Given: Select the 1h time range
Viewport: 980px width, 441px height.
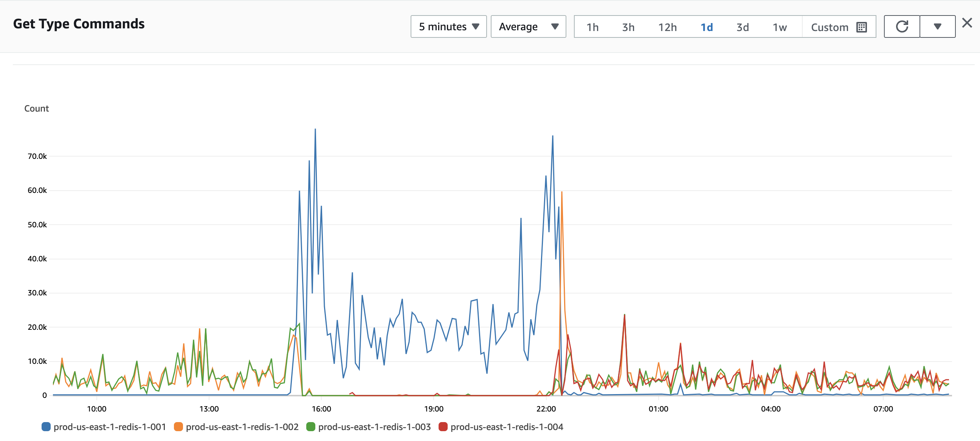Looking at the screenshot, I should click(592, 27).
